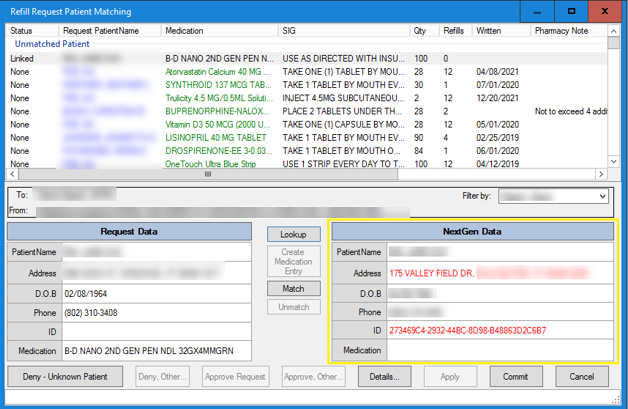Click the Unmatch button
Image resolution: width=628 pixels, height=409 pixels.
pos(294,307)
